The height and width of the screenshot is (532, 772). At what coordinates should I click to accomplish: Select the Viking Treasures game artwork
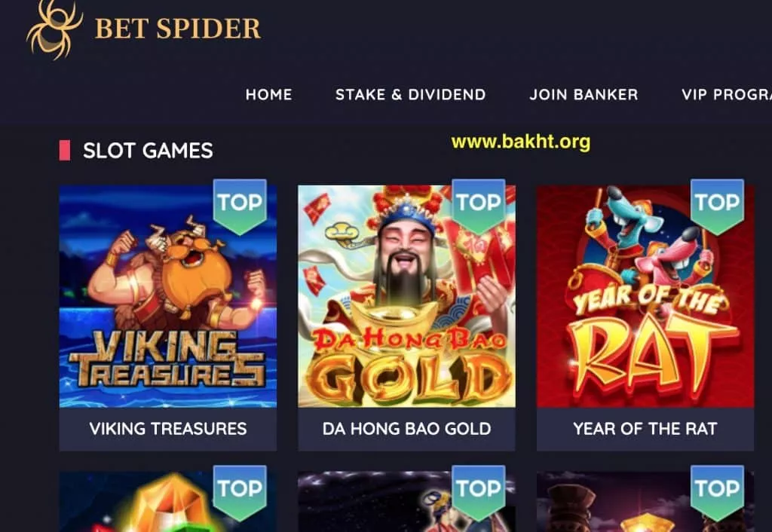click(168, 296)
